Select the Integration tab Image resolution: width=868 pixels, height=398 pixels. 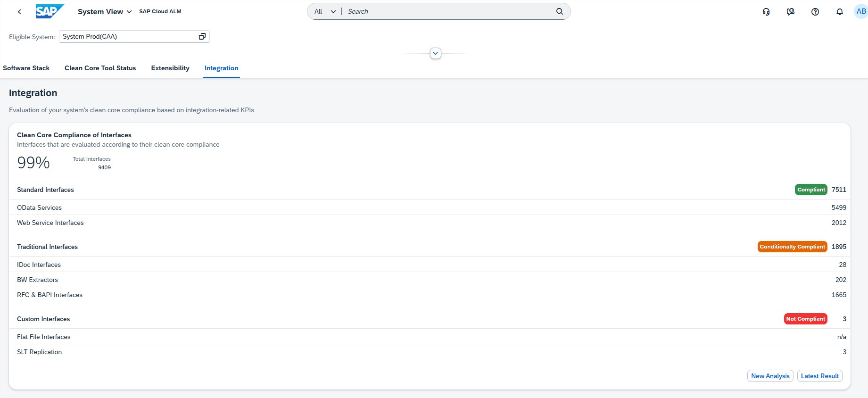(221, 68)
